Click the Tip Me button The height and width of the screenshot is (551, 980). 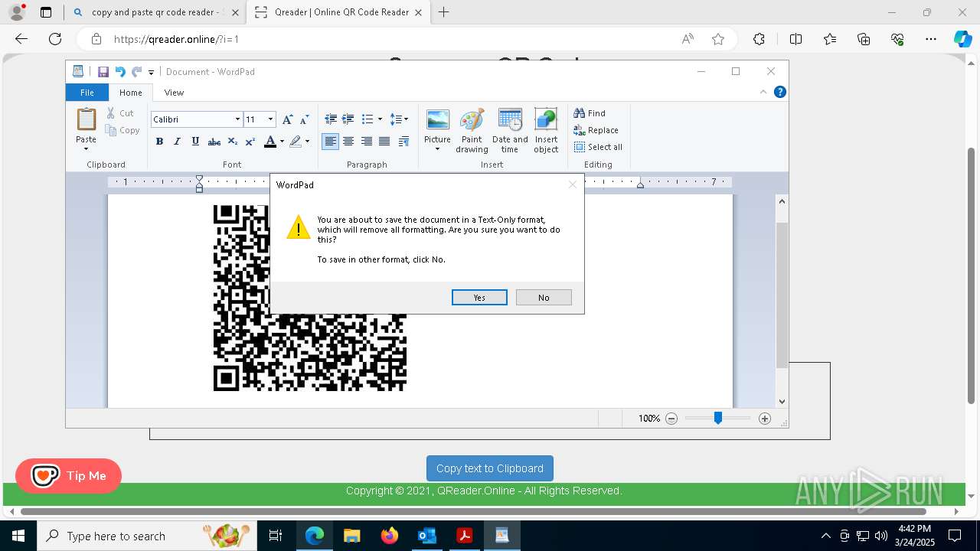(x=68, y=476)
